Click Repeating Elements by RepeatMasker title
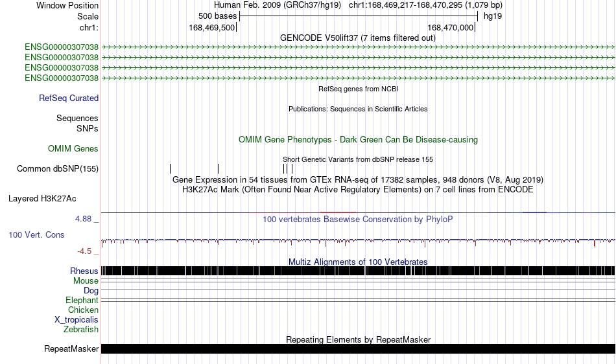Viewport: 616px width, 364px height. coord(359,339)
